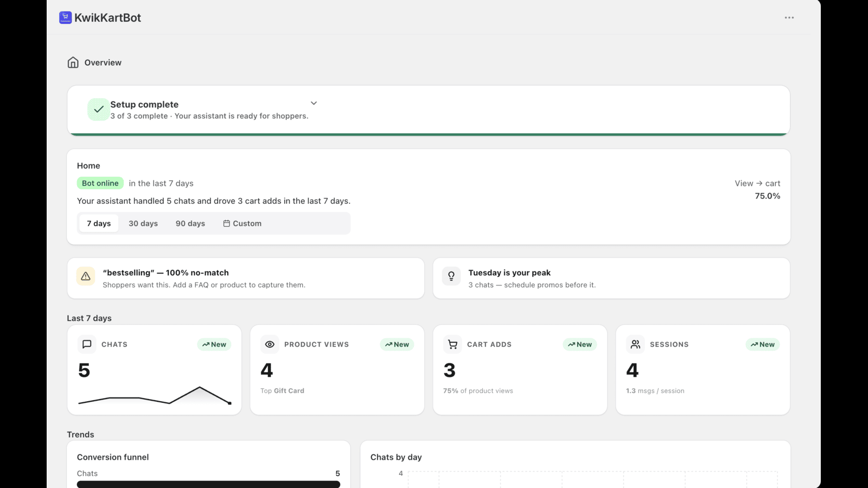Click the Setup complete heading text

click(x=144, y=105)
